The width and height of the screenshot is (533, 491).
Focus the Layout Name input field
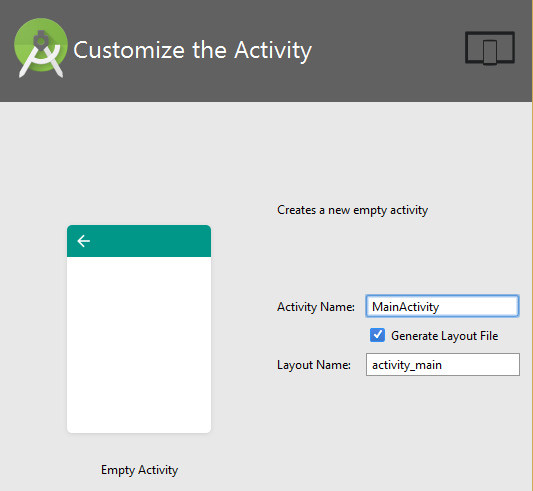[443, 365]
